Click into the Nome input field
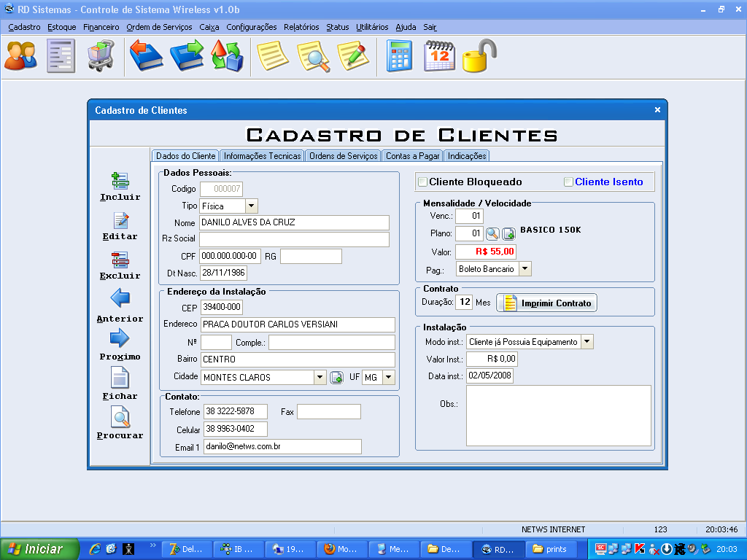Screen dimensions: 747x560 click(294, 222)
